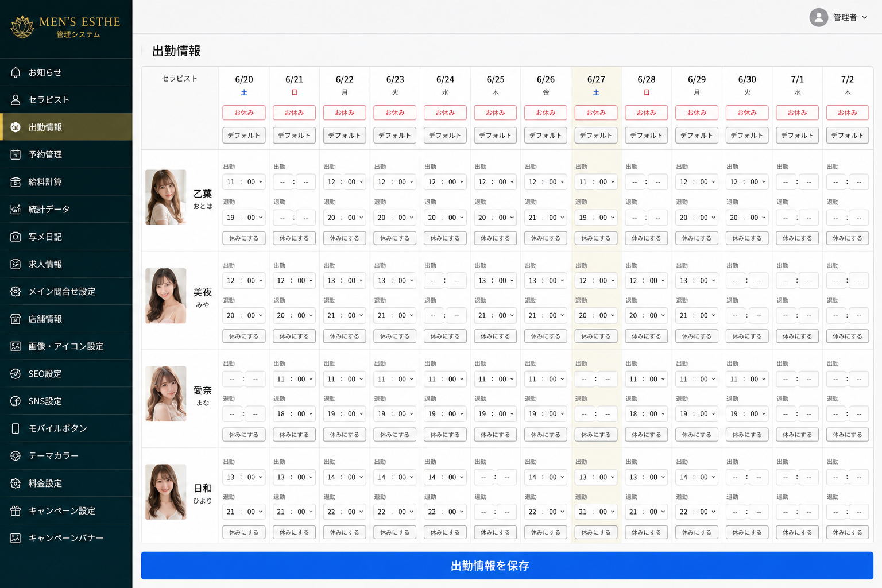Click the 出勤情報 sidebar icon

[x=16, y=127]
